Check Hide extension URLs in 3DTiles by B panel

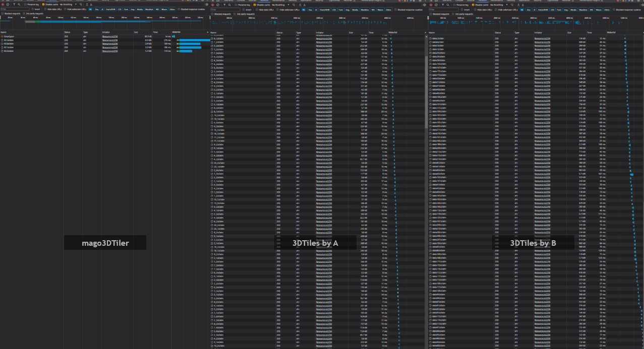coord(496,10)
